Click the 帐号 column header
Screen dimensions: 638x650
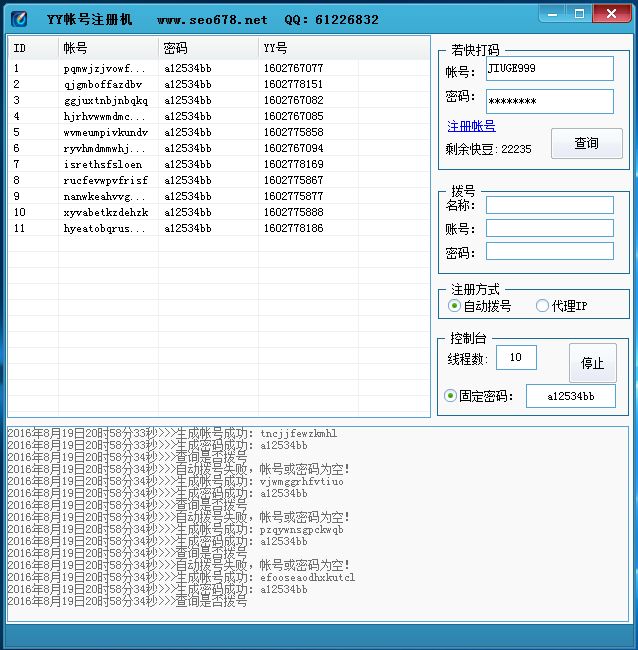click(x=107, y=48)
